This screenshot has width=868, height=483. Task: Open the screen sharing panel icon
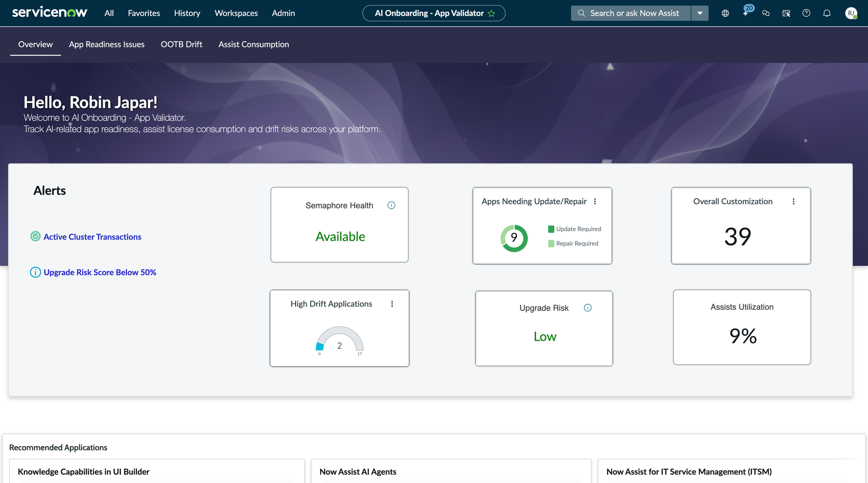[786, 13]
